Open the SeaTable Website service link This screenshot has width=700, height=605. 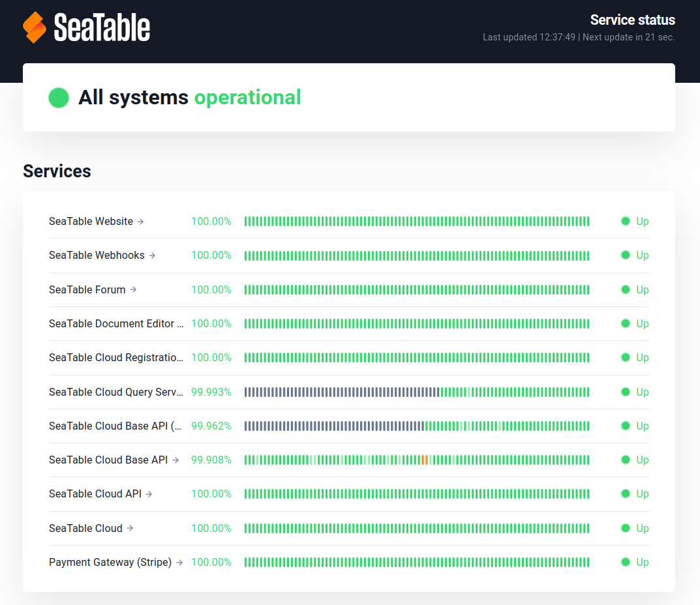pos(91,221)
